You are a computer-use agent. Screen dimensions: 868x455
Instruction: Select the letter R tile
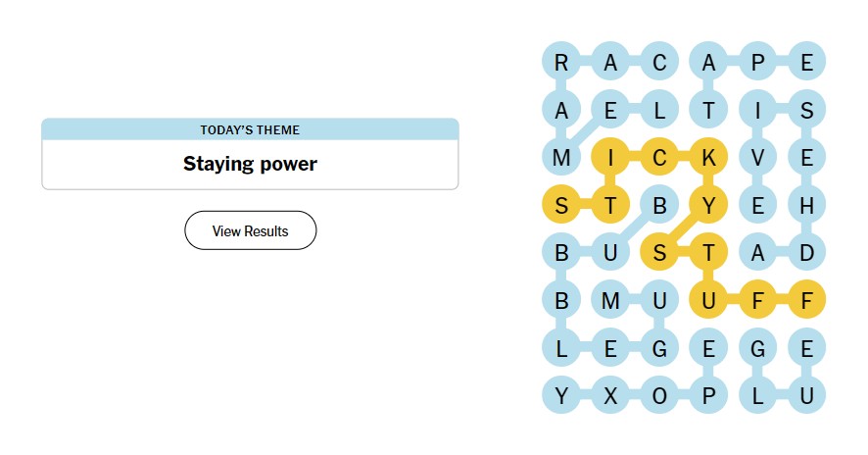click(x=561, y=62)
